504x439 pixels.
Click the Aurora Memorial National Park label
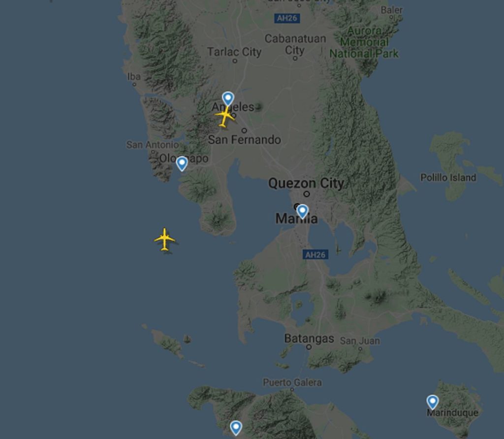coord(364,42)
